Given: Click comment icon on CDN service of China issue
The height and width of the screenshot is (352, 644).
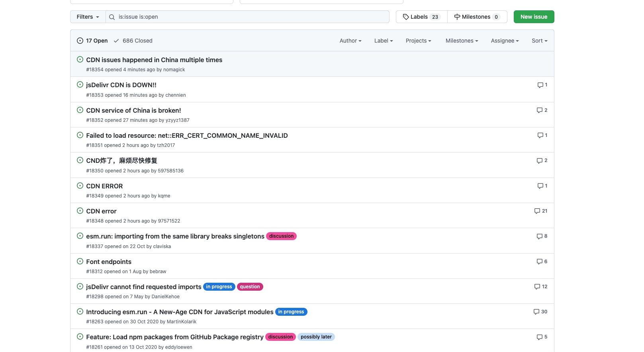Looking at the screenshot, I should coord(539,110).
